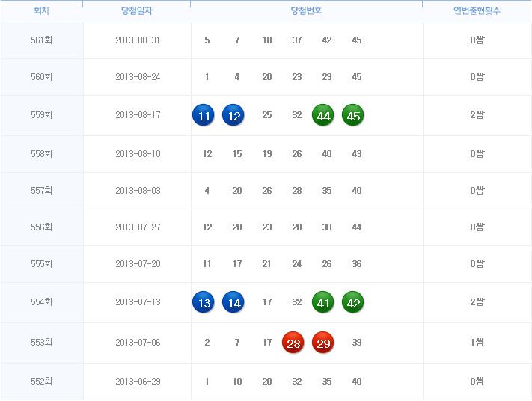Click red ball 28 in round 553
The width and height of the screenshot is (532, 401).
point(293,343)
